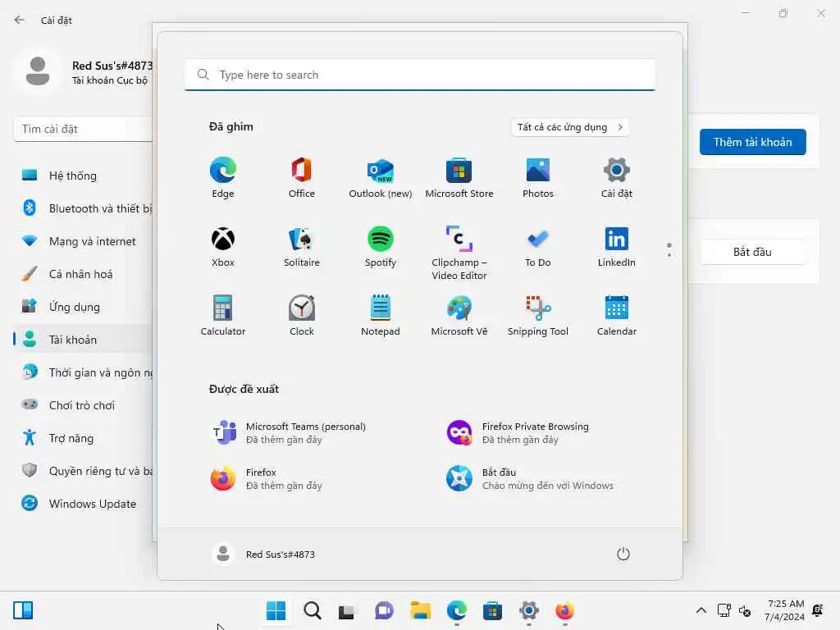Open taskbar Search

tap(313, 610)
